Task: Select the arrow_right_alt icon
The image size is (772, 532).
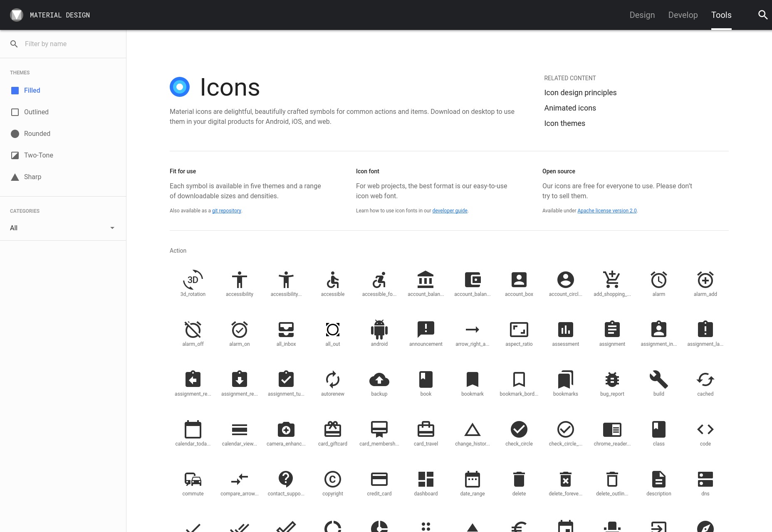Action: coord(473,330)
